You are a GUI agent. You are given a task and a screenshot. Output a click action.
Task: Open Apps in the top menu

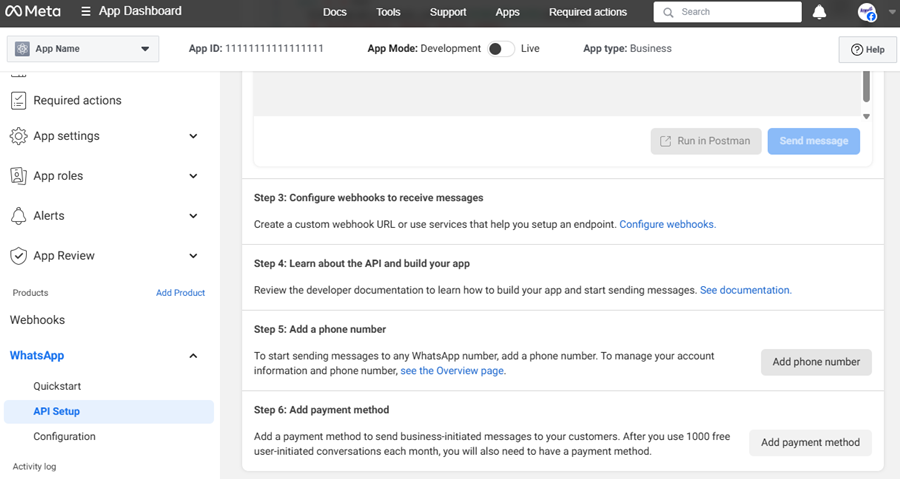pyautogui.click(x=507, y=12)
